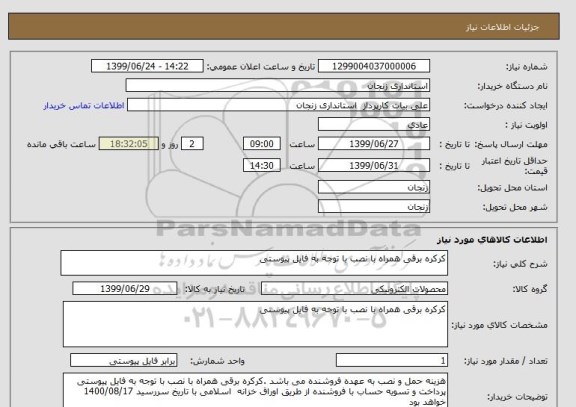
Task: Click the شرح کلی نیاز text box
Action: coord(254,263)
